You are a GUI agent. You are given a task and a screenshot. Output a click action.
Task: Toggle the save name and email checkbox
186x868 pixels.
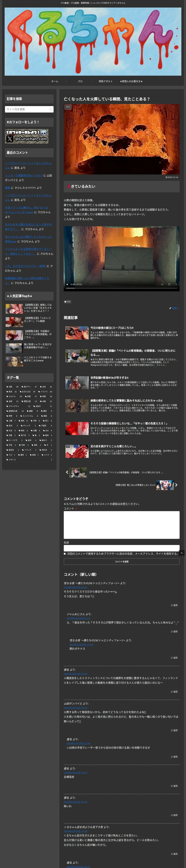click(x=65, y=554)
